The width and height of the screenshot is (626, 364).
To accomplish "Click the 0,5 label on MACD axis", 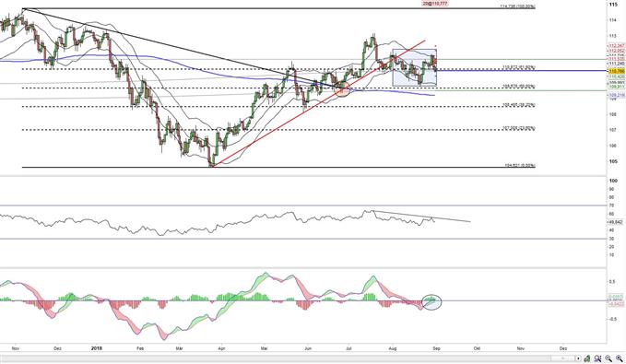I will tap(611, 282).
